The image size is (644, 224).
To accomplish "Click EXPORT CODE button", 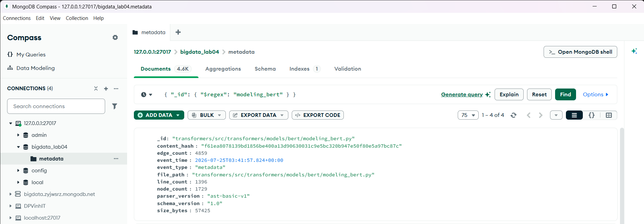I will coord(318,115).
